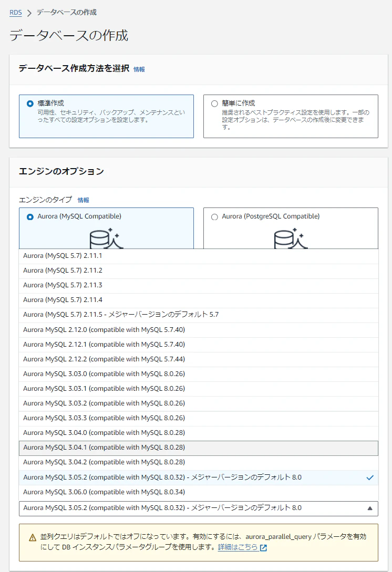Choose Aurora (MySQL 5.7) 2.11.4 option
The width and height of the screenshot is (392, 572).
(x=199, y=300)
